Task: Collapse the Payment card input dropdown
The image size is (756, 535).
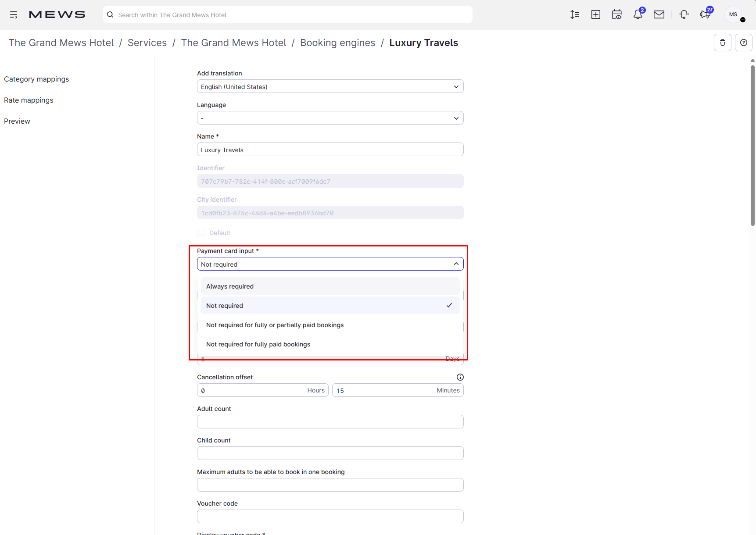Action: [330, 264]
